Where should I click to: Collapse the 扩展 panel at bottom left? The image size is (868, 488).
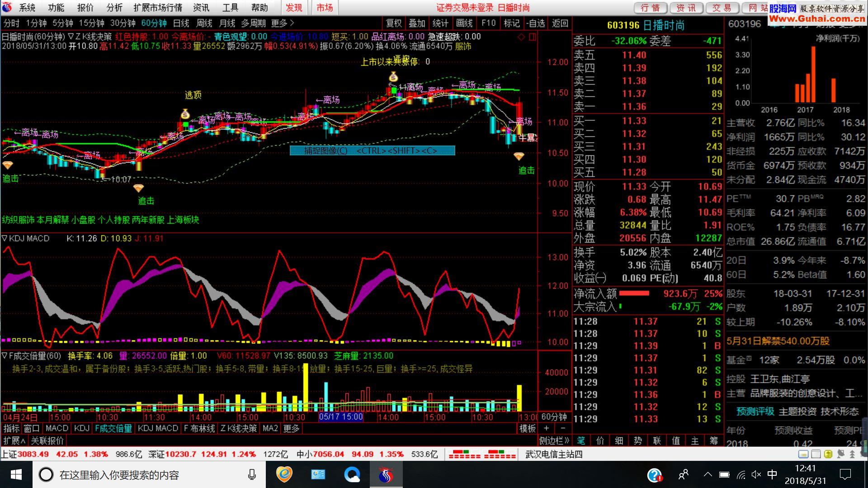coord(14,440)
